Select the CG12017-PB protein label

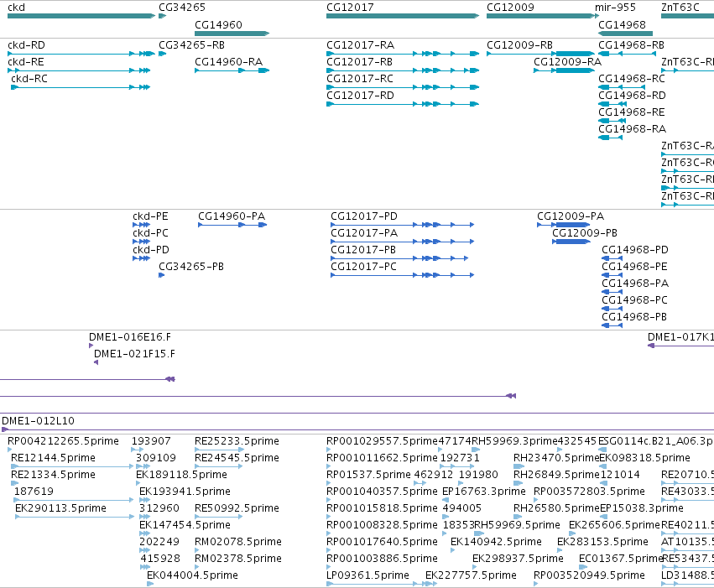pos(363,250)
